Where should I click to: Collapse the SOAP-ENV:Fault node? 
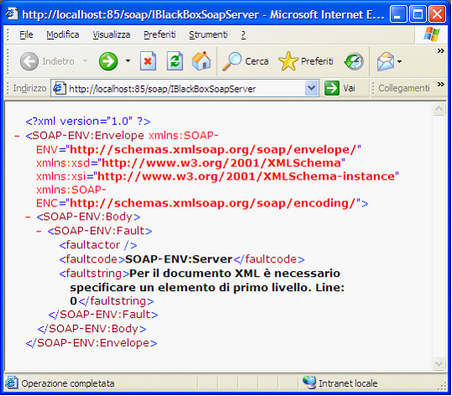click(x=39, y=231)
